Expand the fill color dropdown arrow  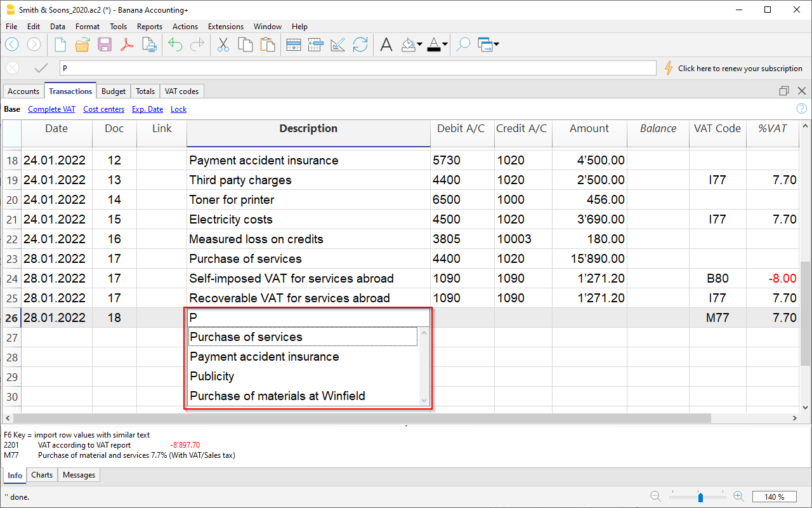pos(419,44)
